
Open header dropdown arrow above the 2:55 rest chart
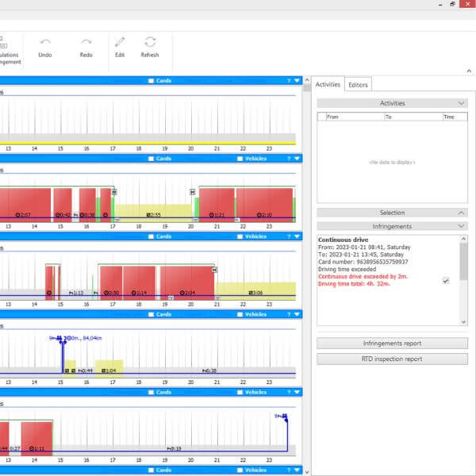pyautogui.click(x=297, y=159)
